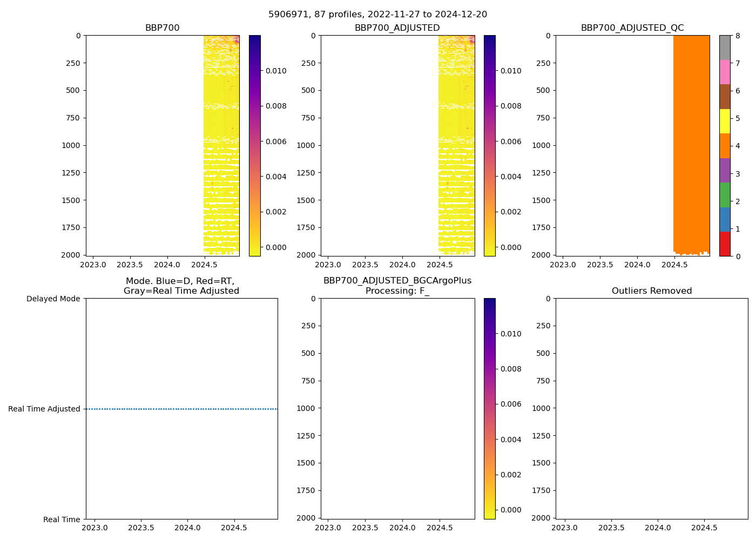Click the figure title with float ID 5906971
This screenshot has height=540, width=756.
tap(377, 15)
